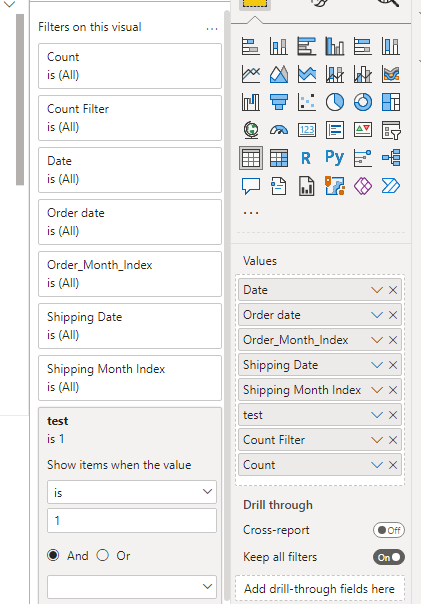Insert a Waterfall chart visual
This screenshot has width=421, height=604.
pyautogui.click(x=251, y=102)
